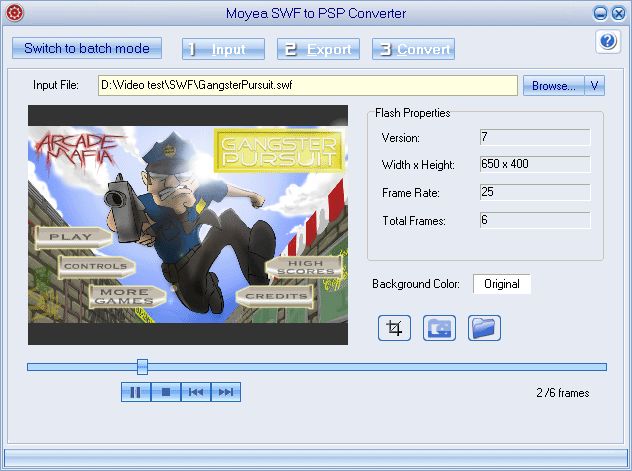
Task: Click CREDITS in the flash preview
Action: pyautogui.click(x=275, y=296)
